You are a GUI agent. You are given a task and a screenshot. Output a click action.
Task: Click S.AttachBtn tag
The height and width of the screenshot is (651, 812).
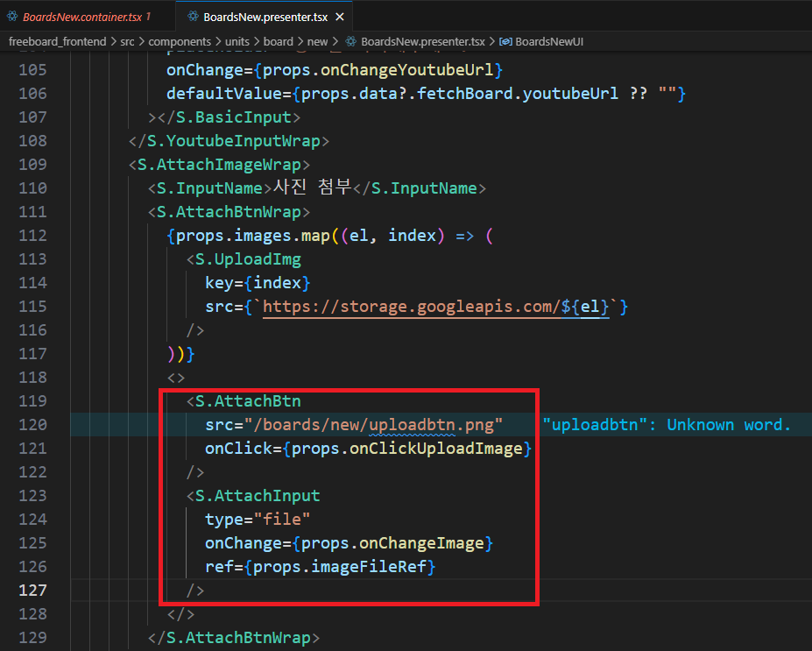[244, 401]
